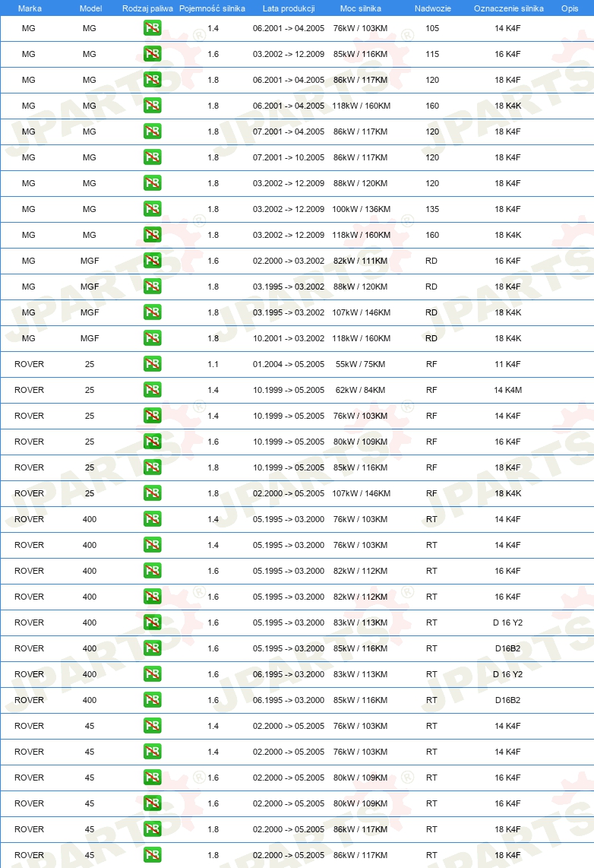Click '1.6' capacity cell in MG 03.2002 row
The height and width of the screenshot is (868, 594).
[x=213, y=54]
